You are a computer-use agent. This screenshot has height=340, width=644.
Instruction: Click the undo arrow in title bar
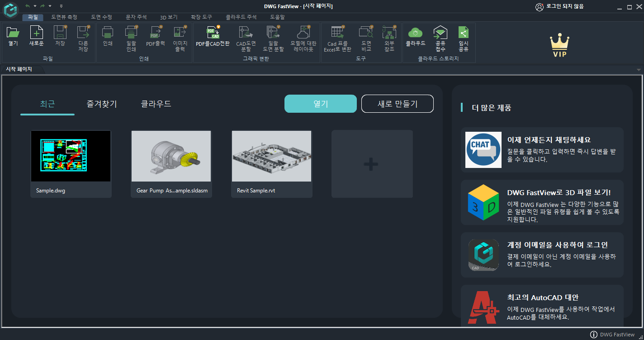(x=28, y=6)
